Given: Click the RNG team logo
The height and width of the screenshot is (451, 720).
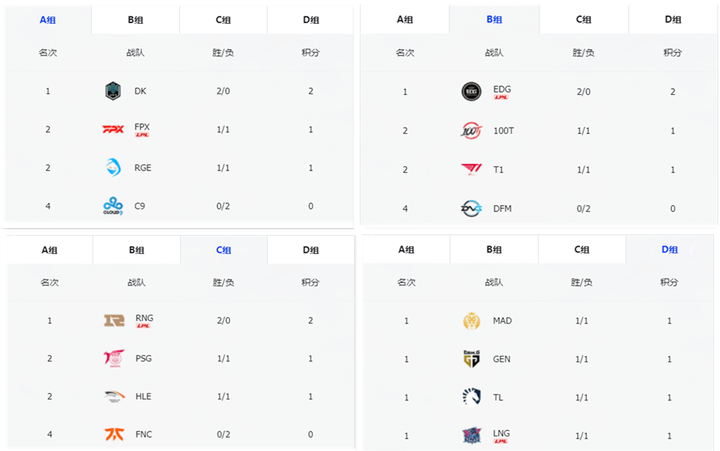Looking at the screenshot, I should (114, 320).
